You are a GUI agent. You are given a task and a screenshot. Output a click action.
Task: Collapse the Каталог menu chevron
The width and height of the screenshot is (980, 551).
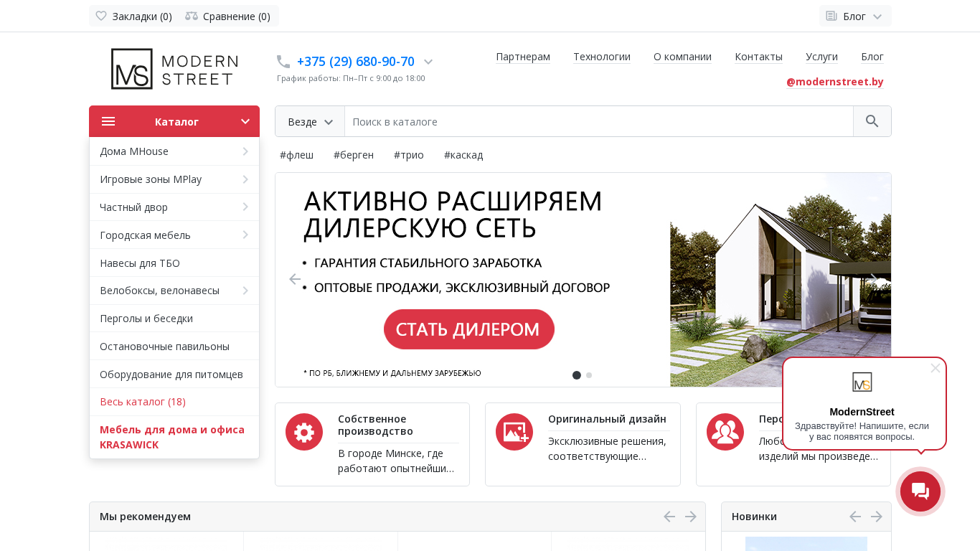pyautogui.click(x=245, y=121)
